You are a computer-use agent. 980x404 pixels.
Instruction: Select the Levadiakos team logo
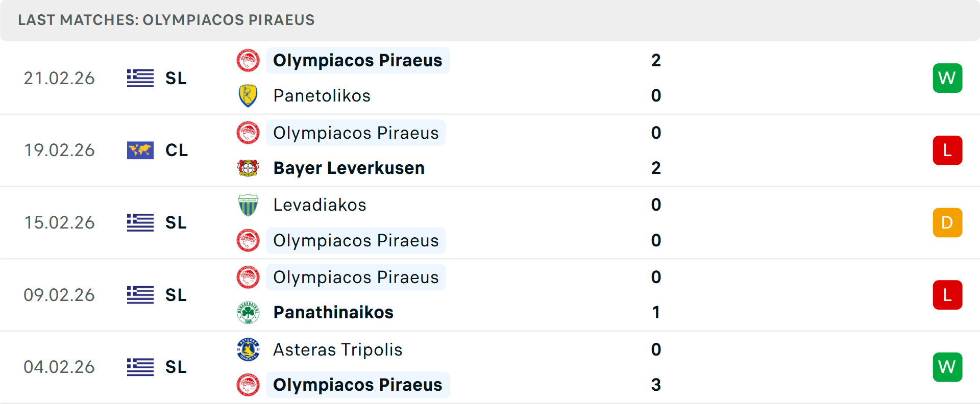pyautogui.click(x=248, y=205)
